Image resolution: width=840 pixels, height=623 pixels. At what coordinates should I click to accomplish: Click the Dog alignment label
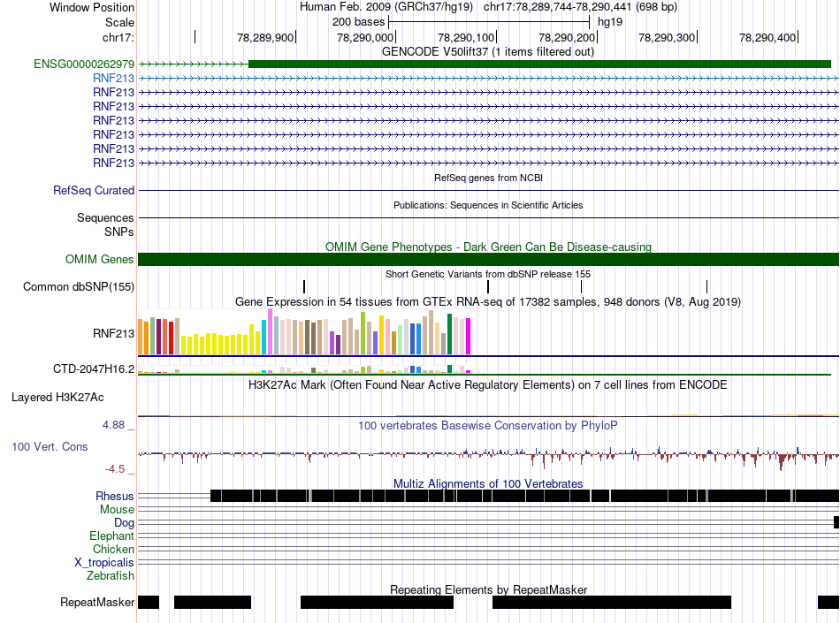point(124,523)
